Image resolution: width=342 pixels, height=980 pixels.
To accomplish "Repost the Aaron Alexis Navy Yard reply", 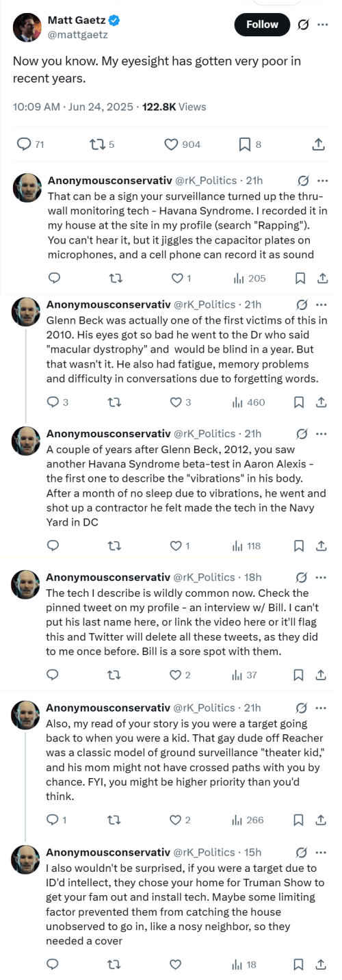I will [x=114, y=545].
